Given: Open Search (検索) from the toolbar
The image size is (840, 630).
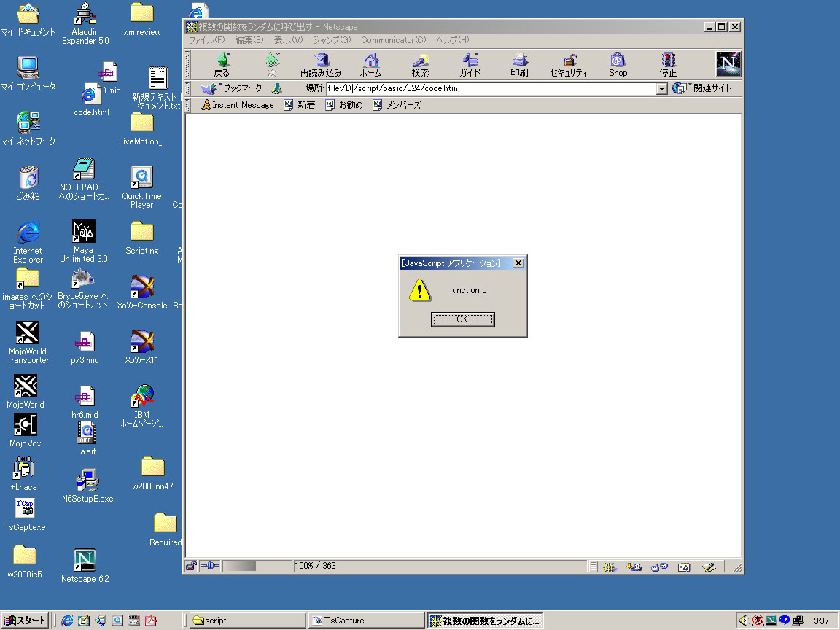Looking at the screenshot, I should point(420,61).
